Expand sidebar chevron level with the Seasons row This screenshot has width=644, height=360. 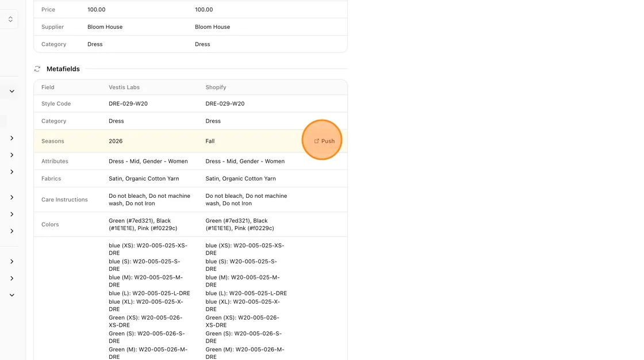click(12, 138)
